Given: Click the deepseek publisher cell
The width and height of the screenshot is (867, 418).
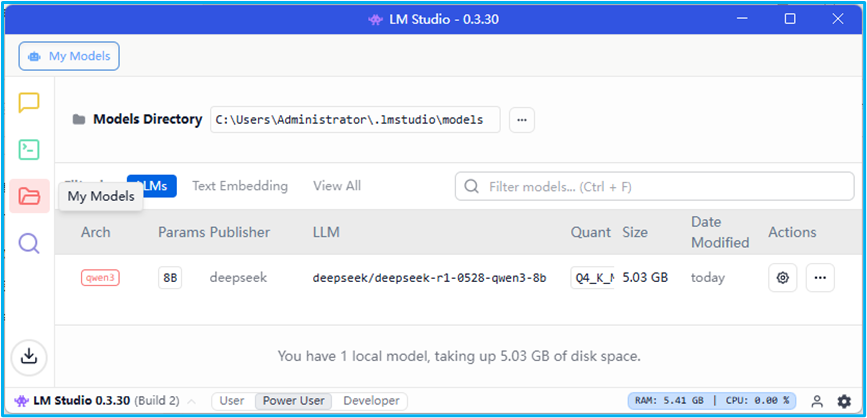Looking at the screenshot, I should [238, 278].
